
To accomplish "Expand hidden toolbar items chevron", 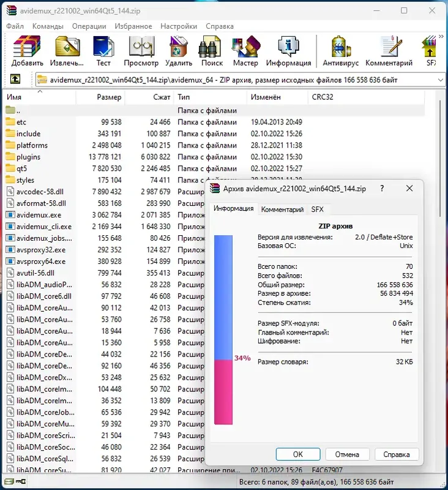I will click(441, 37).
